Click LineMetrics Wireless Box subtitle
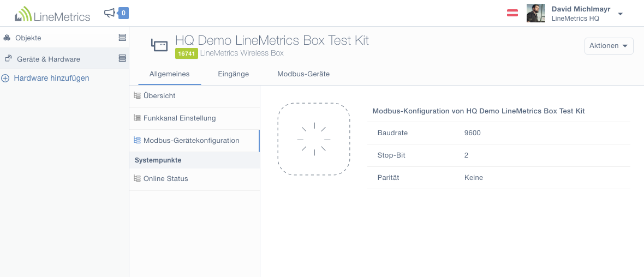 (x=241, y=53)
